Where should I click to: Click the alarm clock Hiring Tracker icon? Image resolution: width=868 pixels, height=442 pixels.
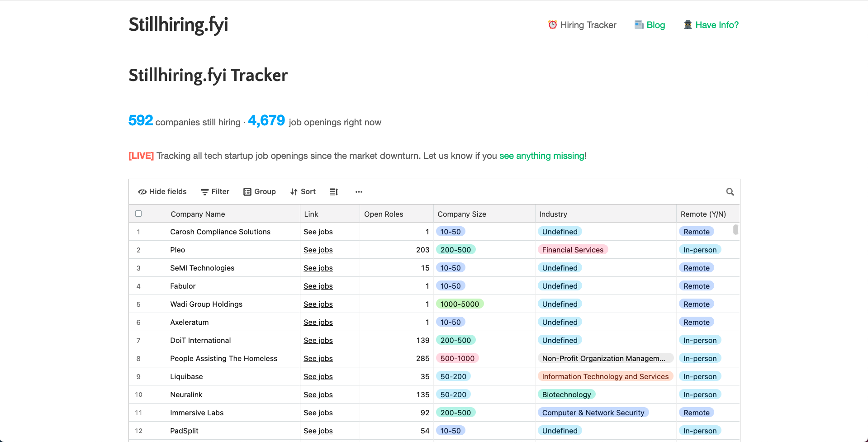[553, 24]
